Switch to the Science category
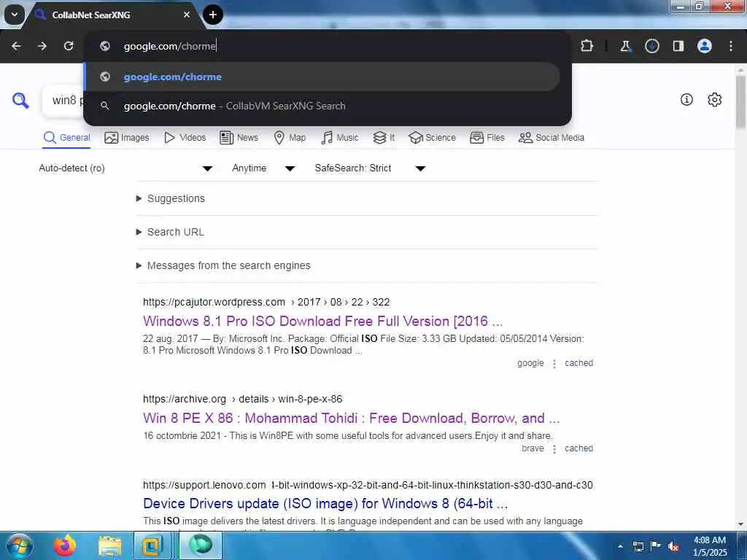The image size is (747, 560). pyautogui.click(x=432, y=138)
